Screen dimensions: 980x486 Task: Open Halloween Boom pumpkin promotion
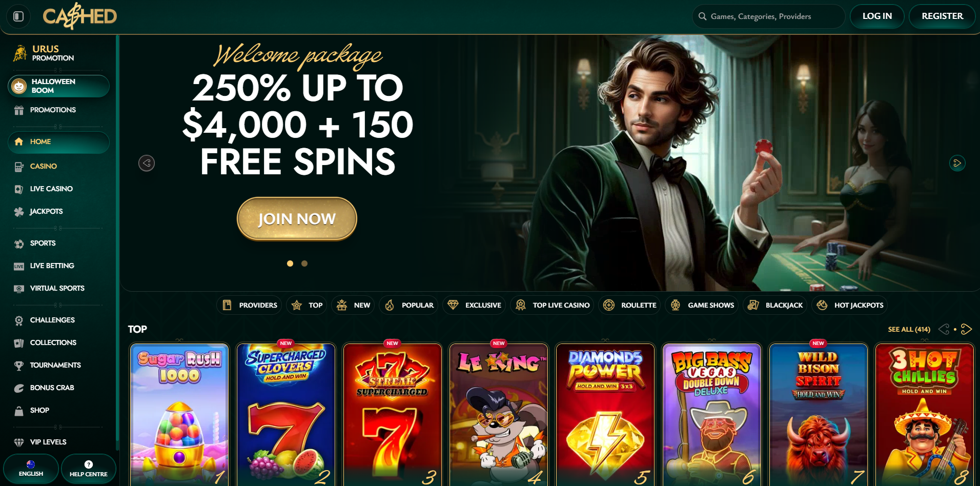click(58, 86)
